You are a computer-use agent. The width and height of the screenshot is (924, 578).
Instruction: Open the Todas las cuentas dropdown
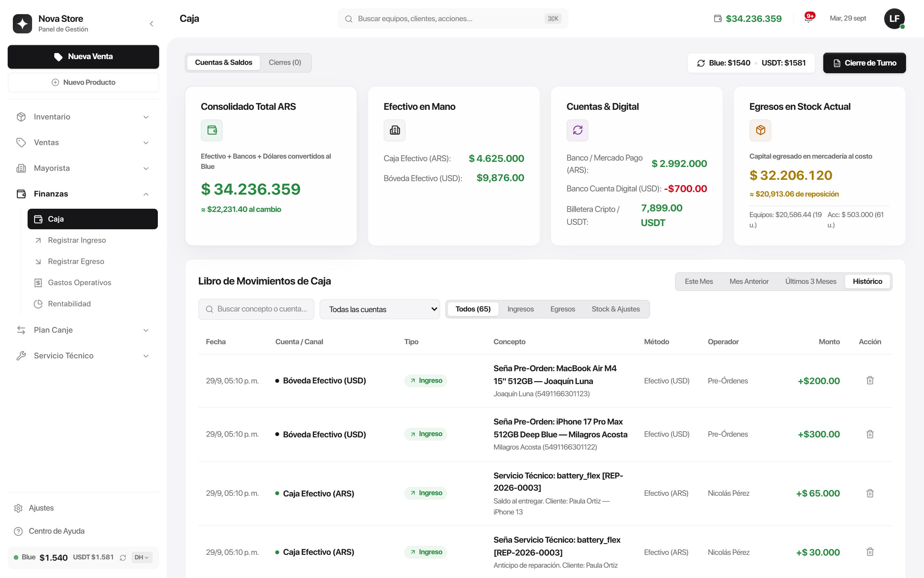pyautogui.click(x=380, y=309)
